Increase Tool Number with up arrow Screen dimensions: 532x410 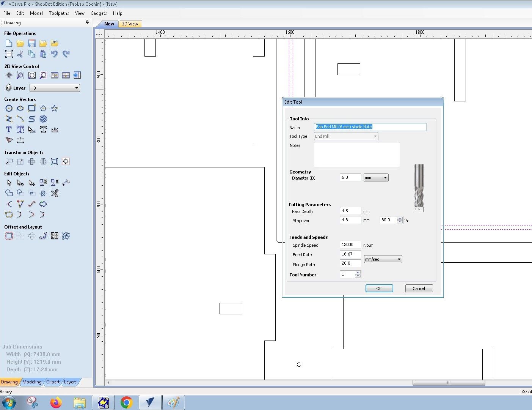click(x=358, y=273)
